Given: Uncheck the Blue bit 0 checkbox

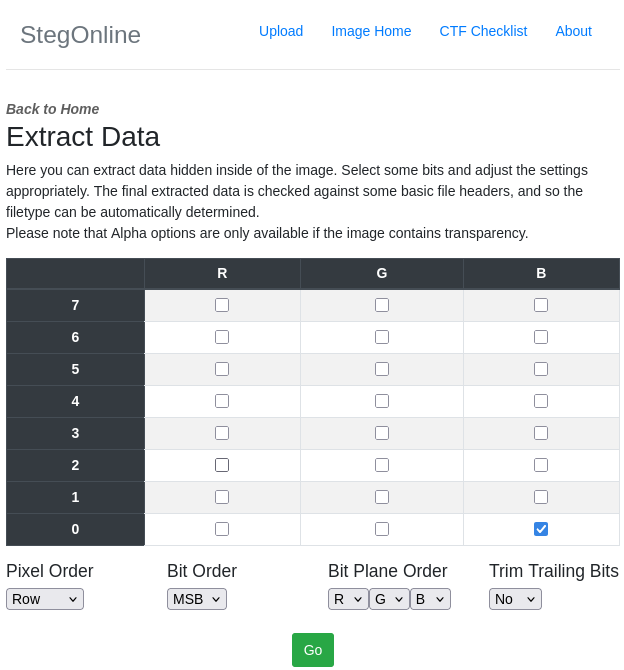Looking at the screenshot, I should pyautogui.click(x=541, y=529).
